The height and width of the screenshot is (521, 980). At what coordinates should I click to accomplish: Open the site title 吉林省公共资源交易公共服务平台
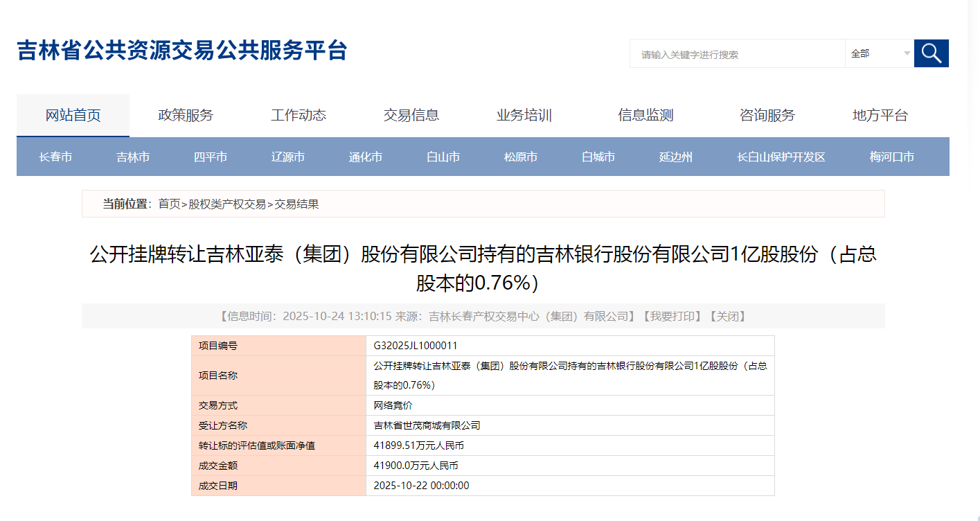click(182, 51)
